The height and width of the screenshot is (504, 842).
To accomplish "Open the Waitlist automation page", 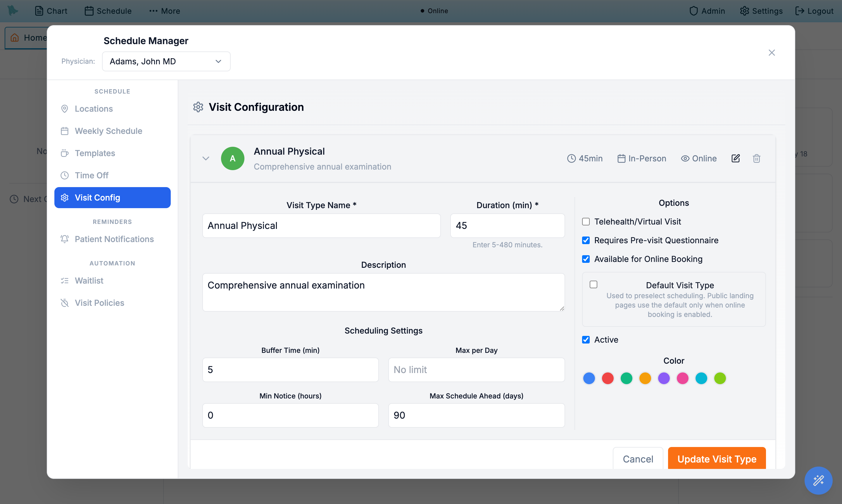I will (x=113, y=281).
